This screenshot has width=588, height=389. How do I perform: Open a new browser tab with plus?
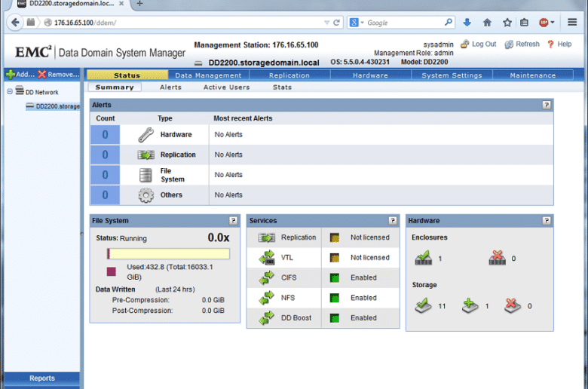point(139,4)
